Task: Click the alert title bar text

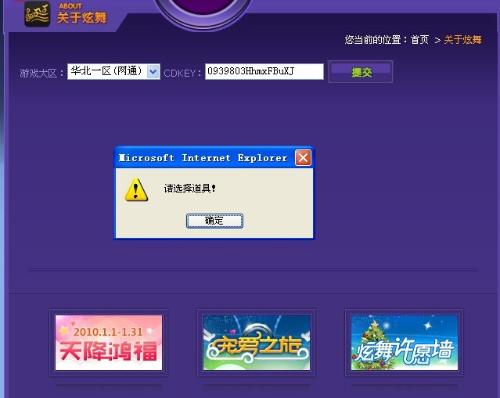Action: pos(203,158)
